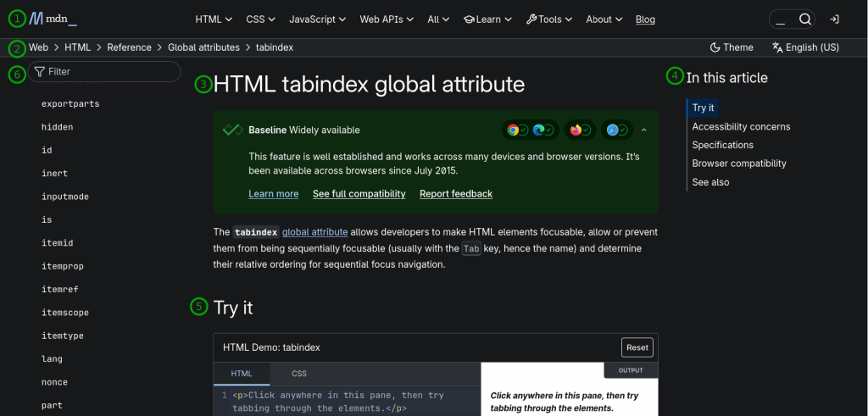Screen dimensions: 868x416
Task: Go to the Blog link
Action: 645,19
